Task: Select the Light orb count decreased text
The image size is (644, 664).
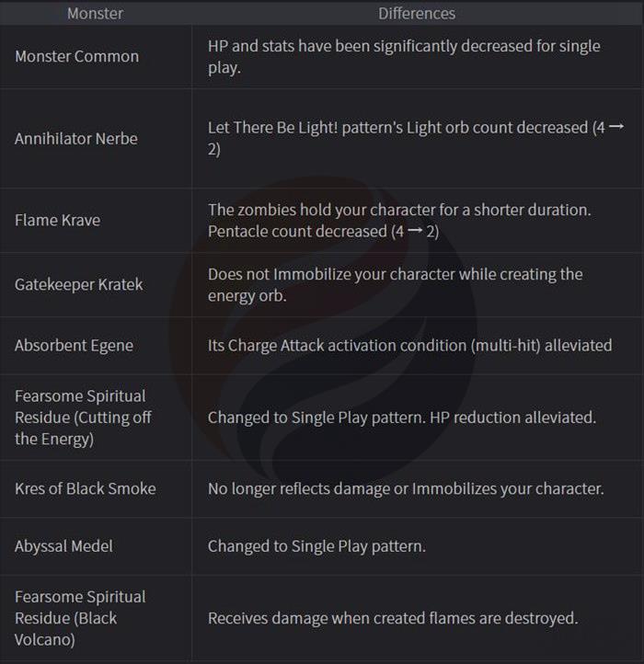Action: 416,138
